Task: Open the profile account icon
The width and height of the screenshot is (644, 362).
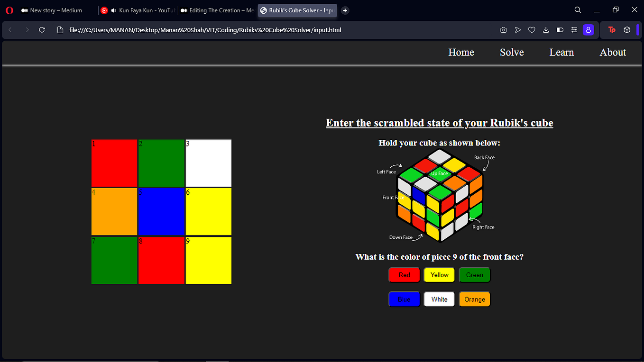Action: point(589,30)
